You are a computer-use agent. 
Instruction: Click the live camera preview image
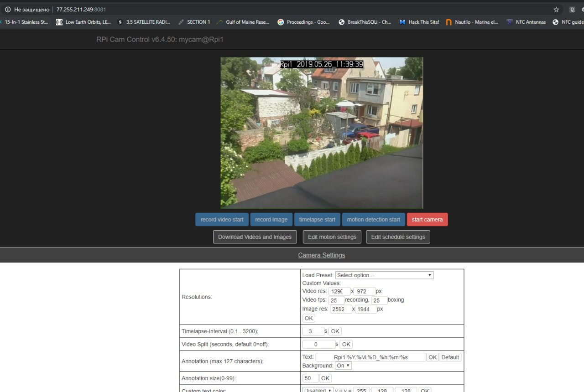click(x=322, y=133)
